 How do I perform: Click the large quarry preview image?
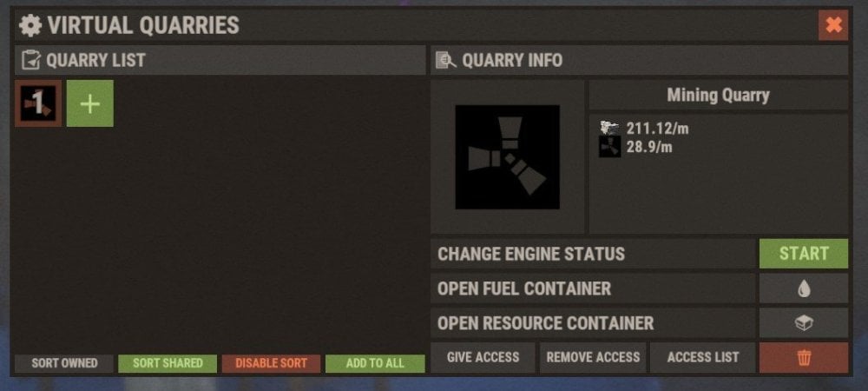507,156
